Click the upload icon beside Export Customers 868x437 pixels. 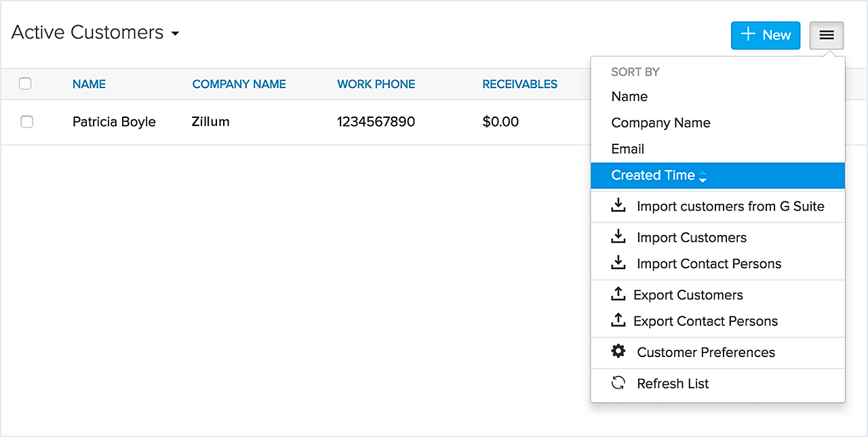click(618, 294)
